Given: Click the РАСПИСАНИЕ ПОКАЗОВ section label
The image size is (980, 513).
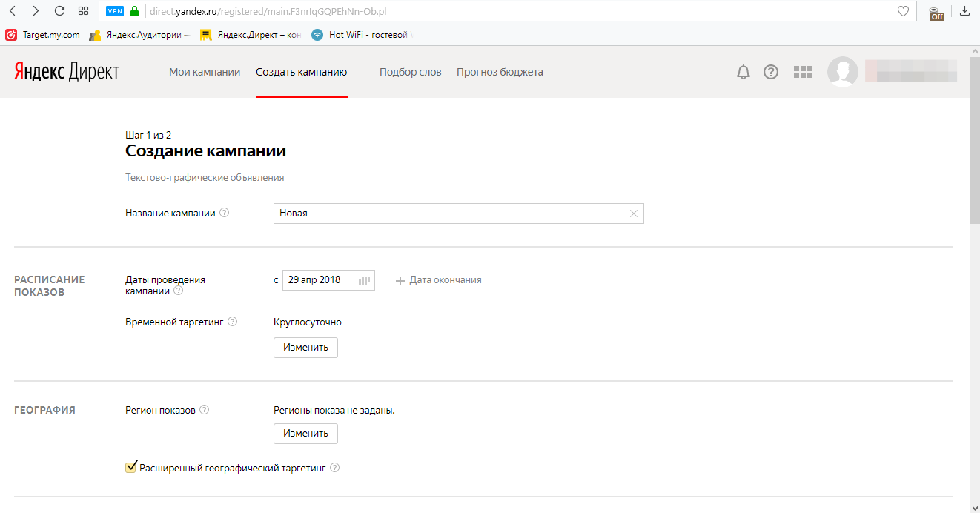Looking at the screenshot, I should tap(50, 286).
